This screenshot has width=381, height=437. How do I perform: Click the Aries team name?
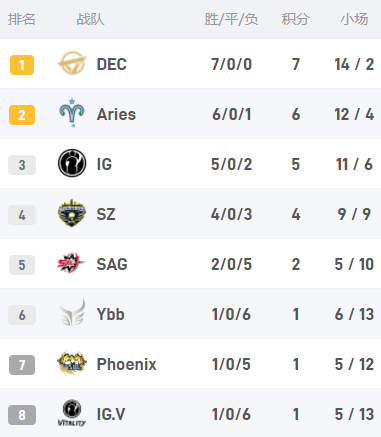pyautogui.click(x=116, y=114)
